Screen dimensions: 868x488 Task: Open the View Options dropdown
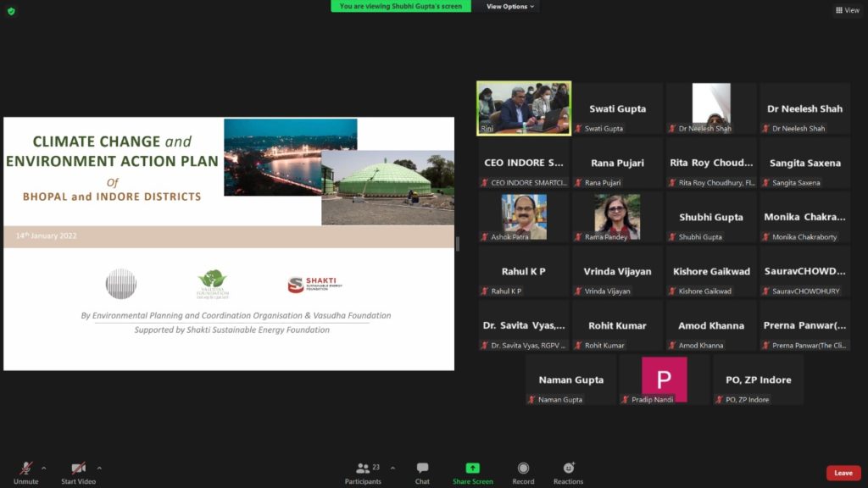[x=509, y=7]
